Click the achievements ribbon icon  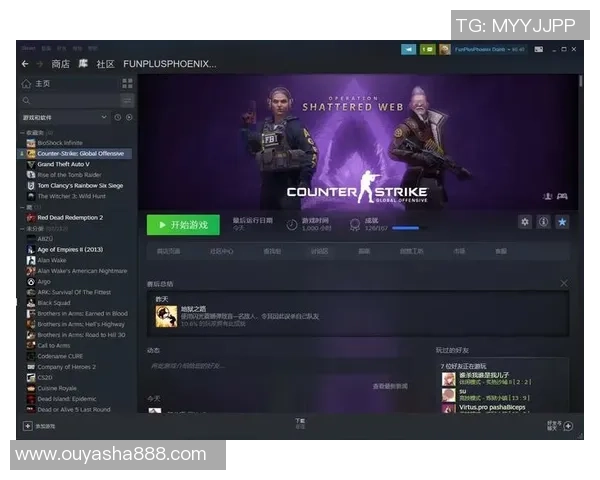(355, 224)
